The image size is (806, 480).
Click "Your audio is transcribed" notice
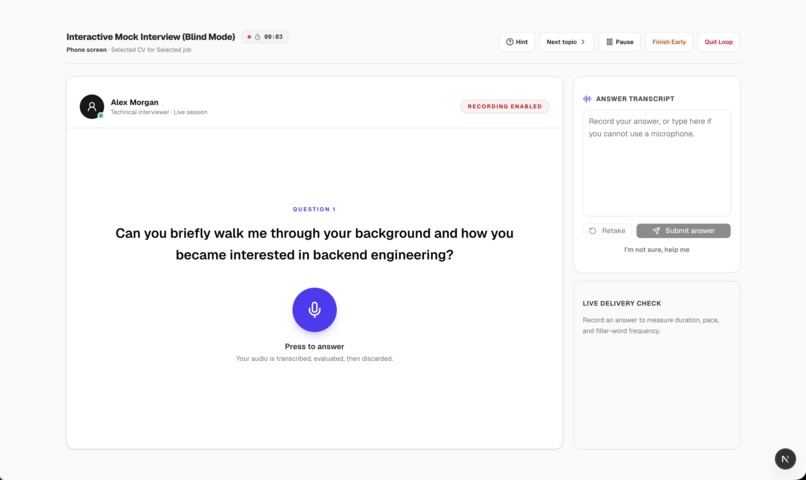coord(314,359)
